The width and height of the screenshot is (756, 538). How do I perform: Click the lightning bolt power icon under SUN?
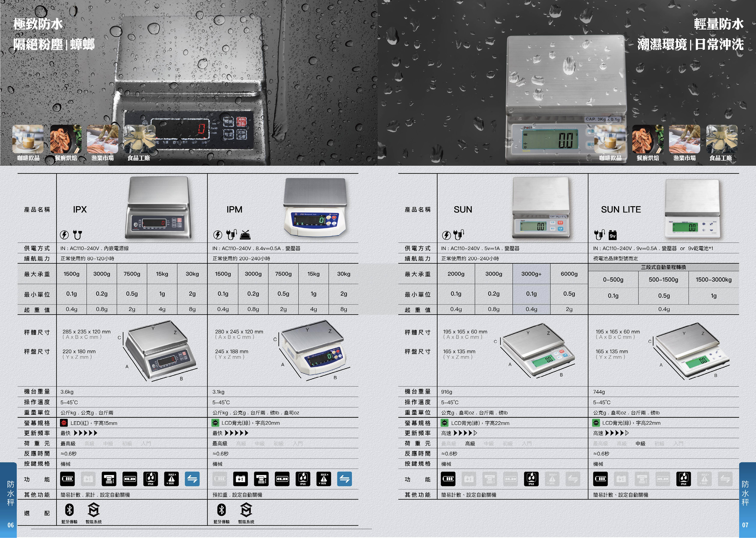(447, 235)
